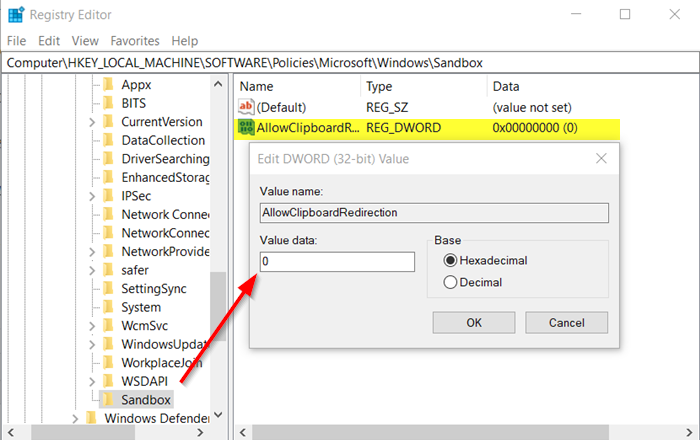Click the values pane horizontal scrollbar left arrow
The height and width of the screenshot is (440, 700).
243,432
